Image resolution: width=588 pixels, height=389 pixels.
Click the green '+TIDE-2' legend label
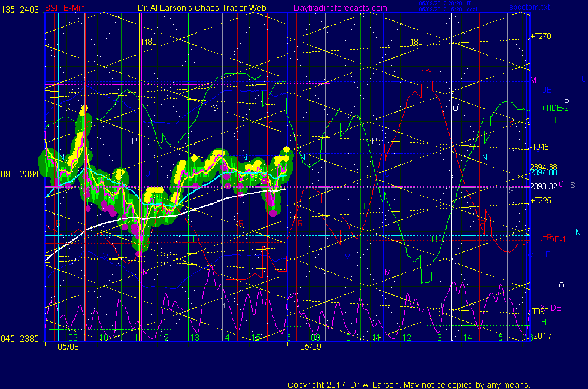coord(554,108)
